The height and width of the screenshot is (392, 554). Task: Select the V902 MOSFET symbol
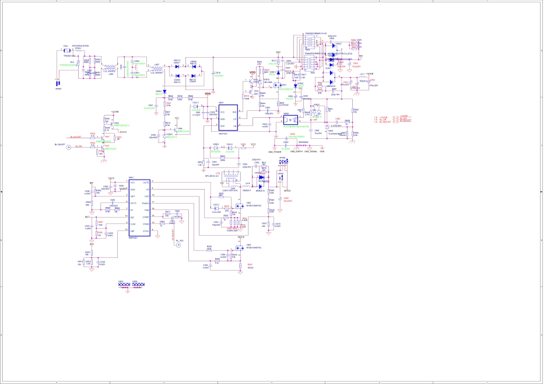[x=239, y=206]
